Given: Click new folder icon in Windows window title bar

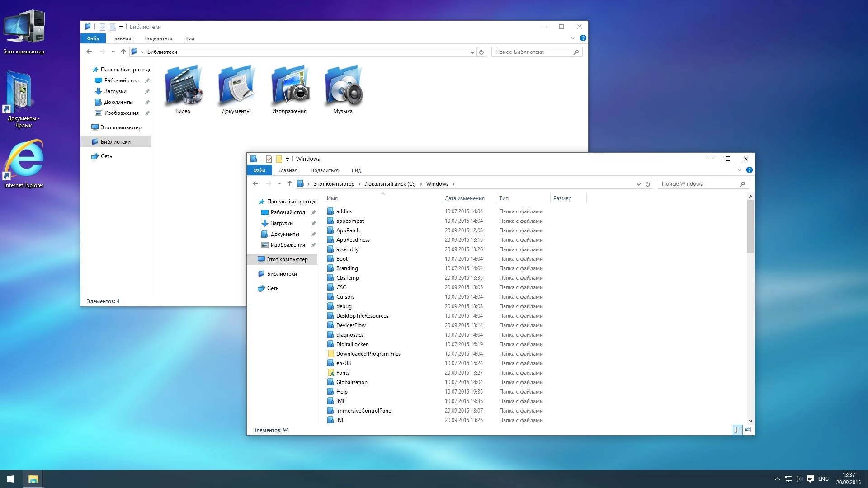Looking at the screenshot, I should click(279, 159).
